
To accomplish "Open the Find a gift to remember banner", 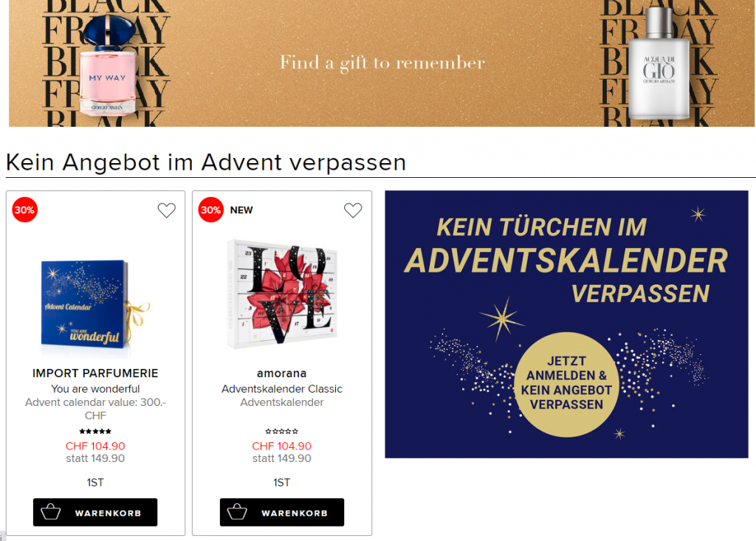I will click(382, 63).
